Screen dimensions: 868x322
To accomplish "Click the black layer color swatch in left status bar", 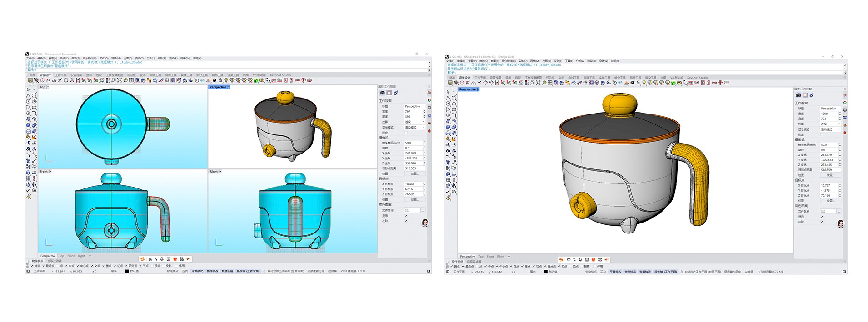I will tap(127, 271).
